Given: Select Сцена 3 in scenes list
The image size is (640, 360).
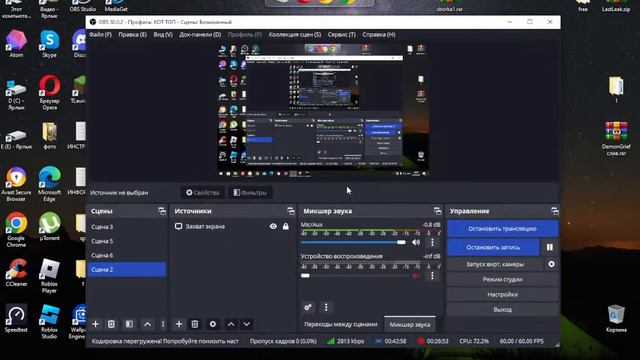Looking at the screenshot, I should pyautogui.click(x=127, y=227).
